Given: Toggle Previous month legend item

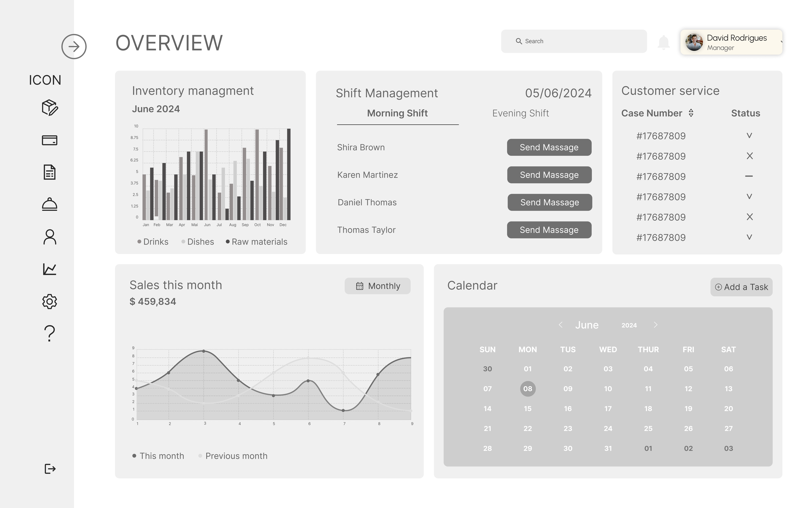Looking at the screenshot, I should [233, 456].
